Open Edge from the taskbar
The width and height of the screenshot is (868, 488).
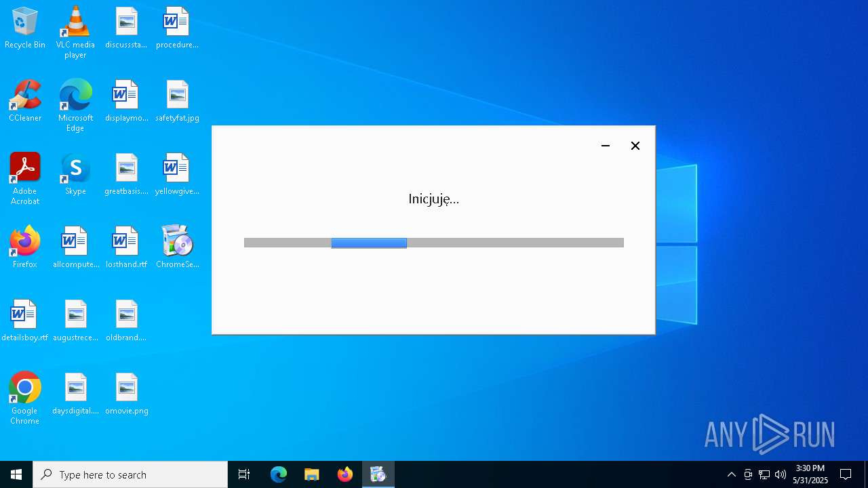coord(279,474)
